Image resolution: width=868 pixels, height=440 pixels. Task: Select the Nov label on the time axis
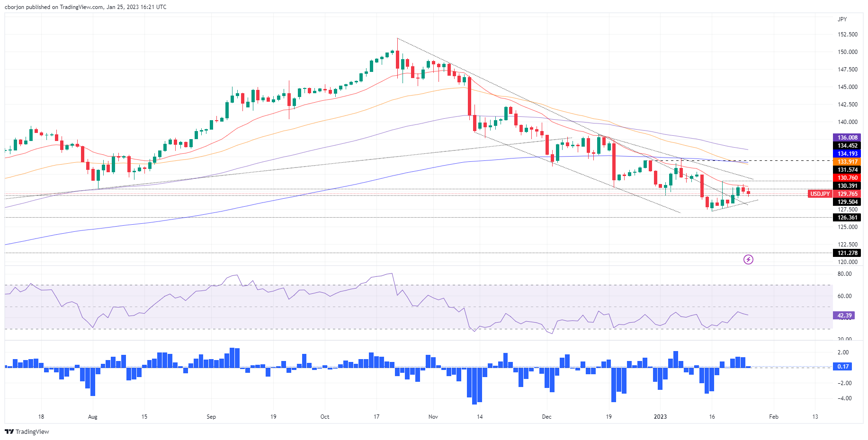coord(433,417)
